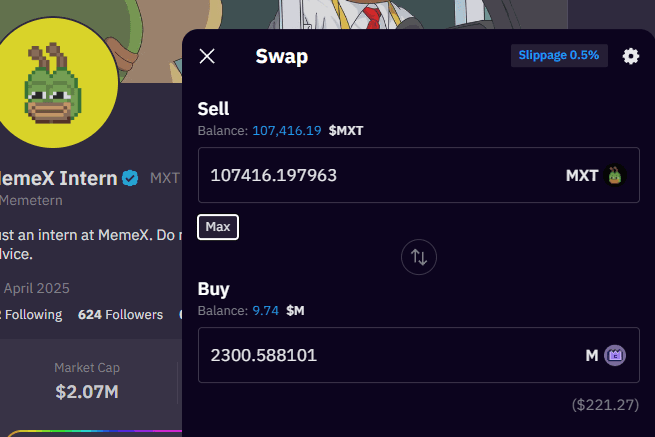655x437 pixels.
Task: Focus the Sell amount input field
Action: coord(380,176)
